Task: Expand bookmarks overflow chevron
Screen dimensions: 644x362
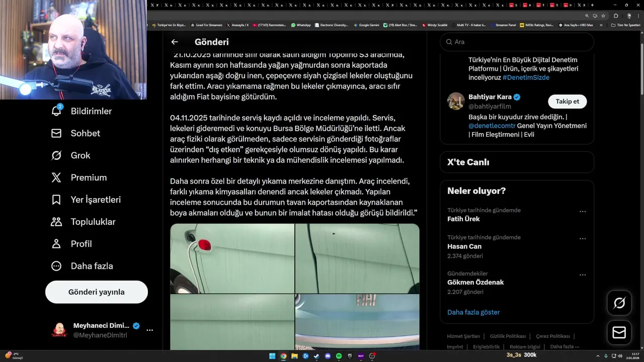Action: pos(601,25)
